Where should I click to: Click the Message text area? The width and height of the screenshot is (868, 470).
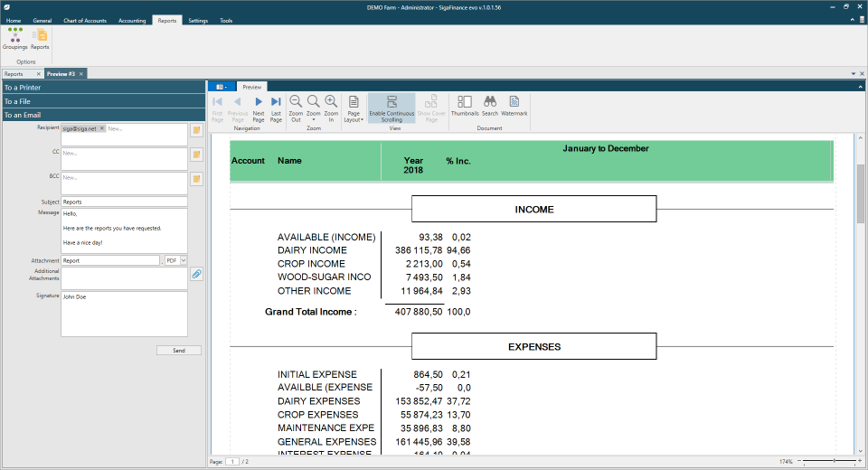124,230
